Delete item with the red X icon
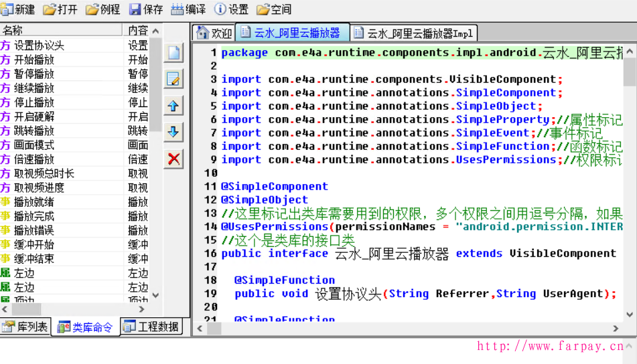The height and width of the screenshot is (364, 637). pos(174,159)
